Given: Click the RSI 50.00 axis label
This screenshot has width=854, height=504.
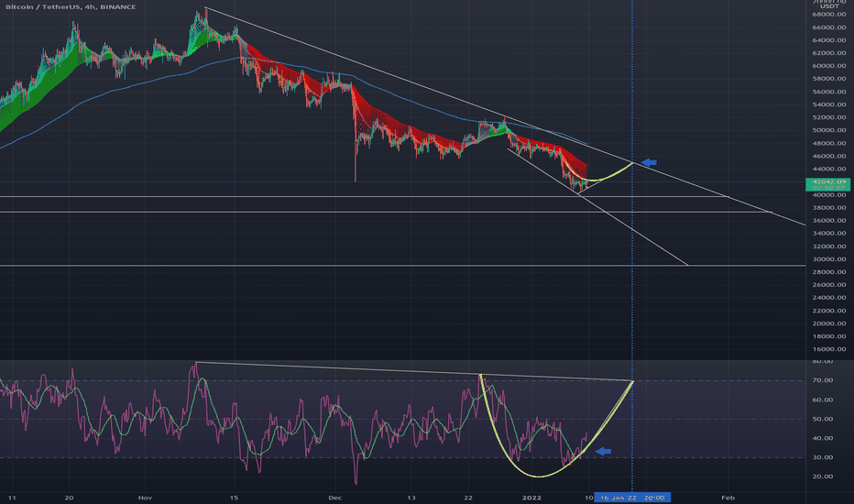Looking at the screenshot, I should pyautogui.click(x=823, y=419).
